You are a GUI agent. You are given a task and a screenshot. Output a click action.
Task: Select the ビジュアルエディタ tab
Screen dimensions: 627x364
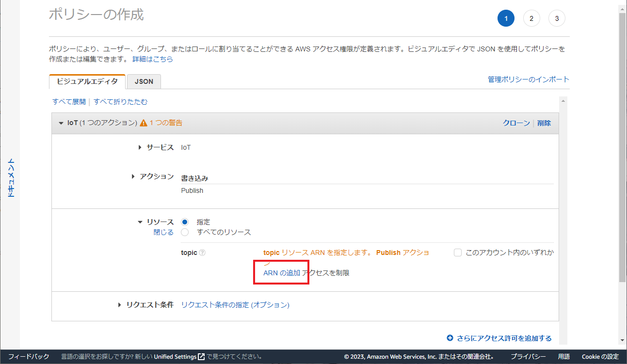[87, 81]
